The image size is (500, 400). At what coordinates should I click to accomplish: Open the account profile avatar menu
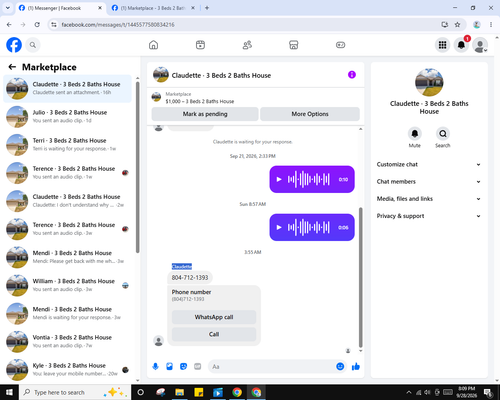coord(480,45)
